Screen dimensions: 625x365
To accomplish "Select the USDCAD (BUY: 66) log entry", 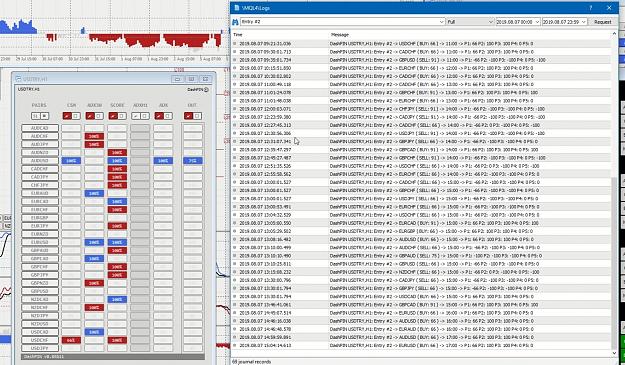I will pyautogui.click(x=421, y=296).
